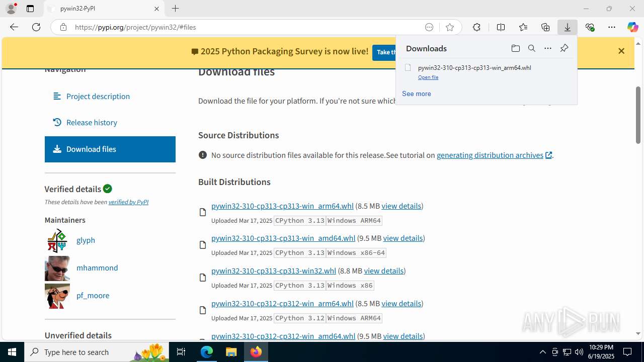
Task: Open the verified by PyPI link
Action: (128, 202)
